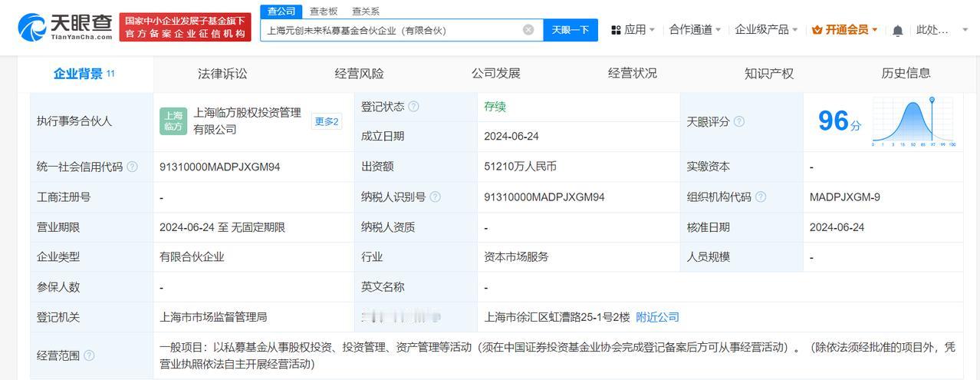Image resolution: width=980 pixels, height=380 pixels.
Task: Click the red 官方备案企业征信机构 banner
Action: click(186, 27)
